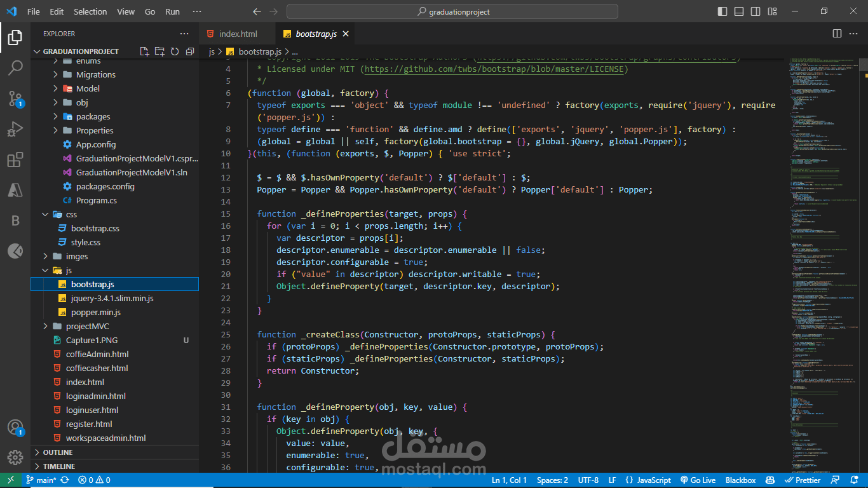868x488 pixels.
Task: Open Explorer views and more actions menu
Action: click(184, 34)
